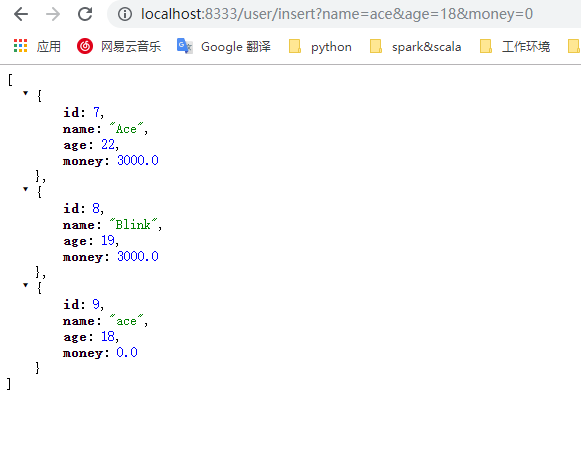581x454 pixels.
Task: Open the Google Translate bookmark icon
Action: tap(185, 46)
